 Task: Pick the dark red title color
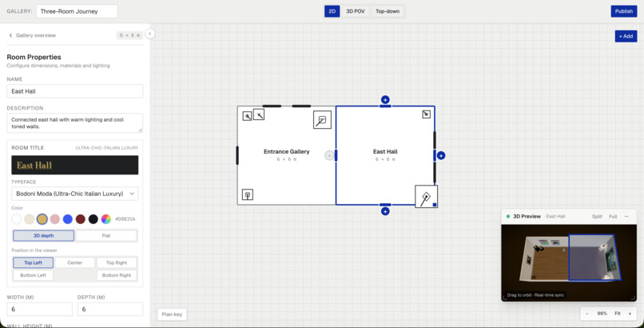click(x=81, y=219)
